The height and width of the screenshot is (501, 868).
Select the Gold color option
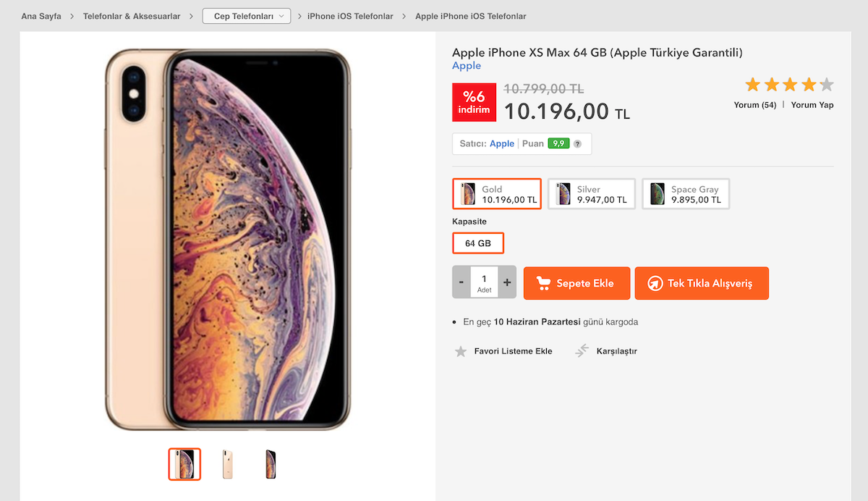pos(497,194)
